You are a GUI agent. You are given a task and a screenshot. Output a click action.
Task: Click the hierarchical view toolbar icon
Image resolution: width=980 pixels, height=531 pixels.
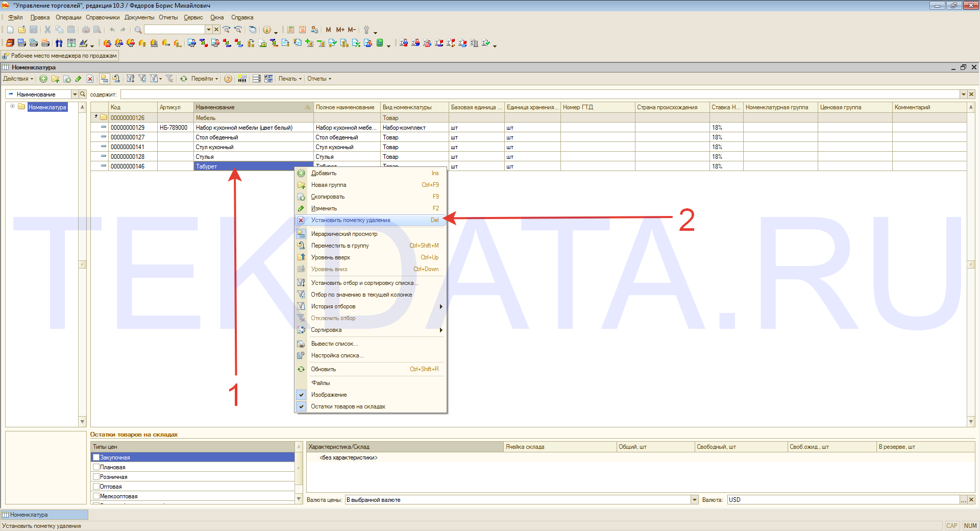[x=104, y=79]
